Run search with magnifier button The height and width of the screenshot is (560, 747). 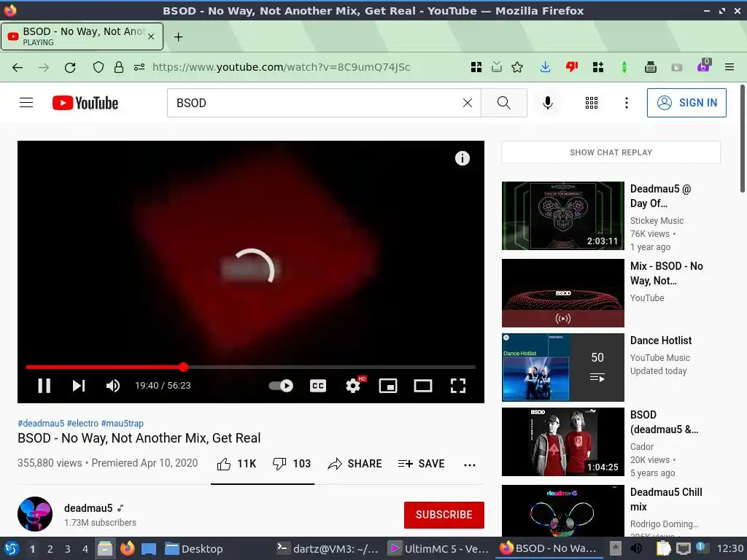503,103
